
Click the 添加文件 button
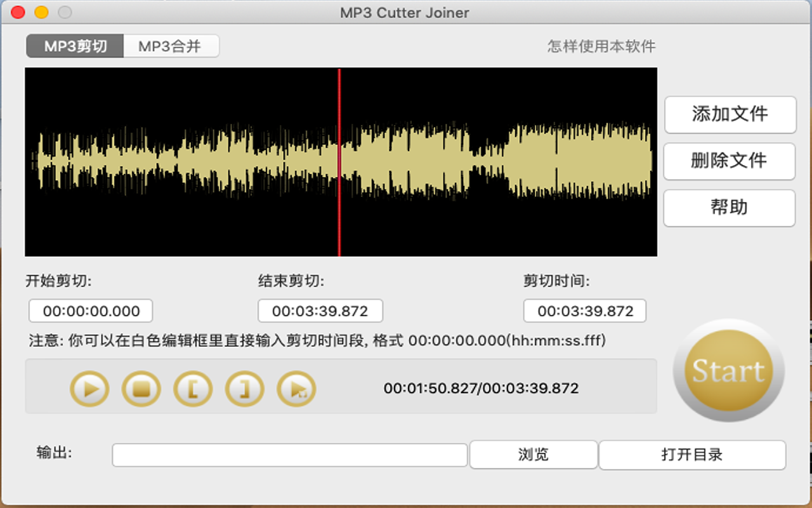pos(730,114)
